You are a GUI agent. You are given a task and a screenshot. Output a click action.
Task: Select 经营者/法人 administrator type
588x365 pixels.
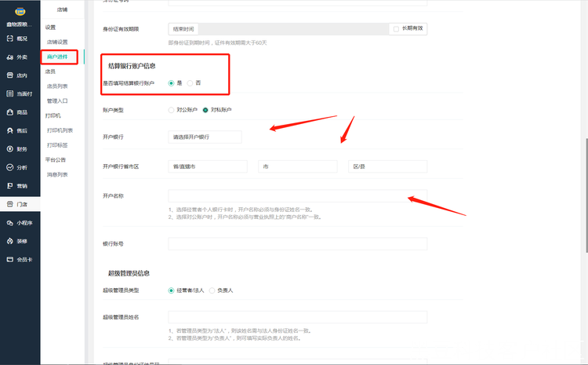tap(172, 290)
